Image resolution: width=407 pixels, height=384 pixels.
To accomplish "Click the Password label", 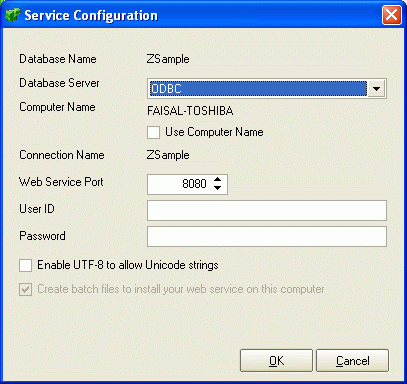I will (42, 236).
